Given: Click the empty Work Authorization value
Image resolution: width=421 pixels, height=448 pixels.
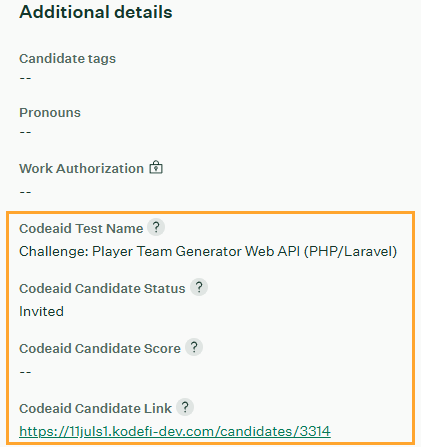Looking at the screenshot, I should pyautogui.click(x=25, y=192).
